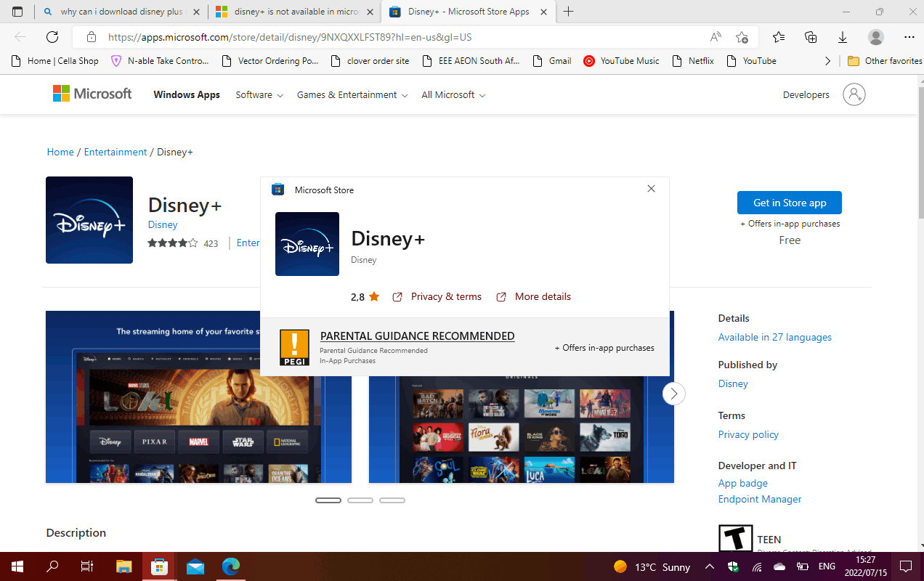Add this page to favorites star icon
Viewport: 924px width, 581px height.
pos(742,37)
